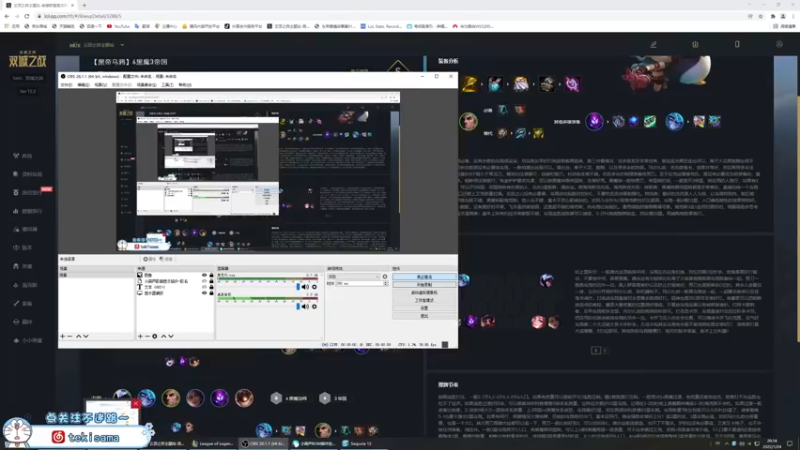Switch to League of Legends in taskbar
This screenshot has width=800, height=450.
pyautogui.click(x=213, y=443)
